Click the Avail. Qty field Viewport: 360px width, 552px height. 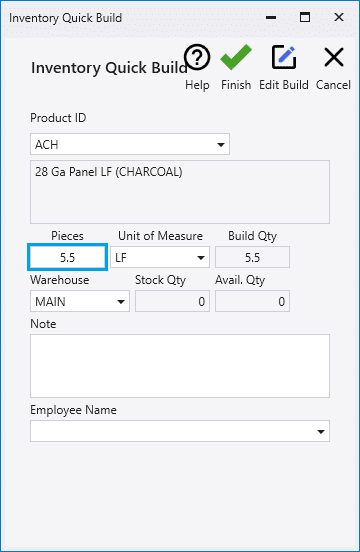point(252,301)
